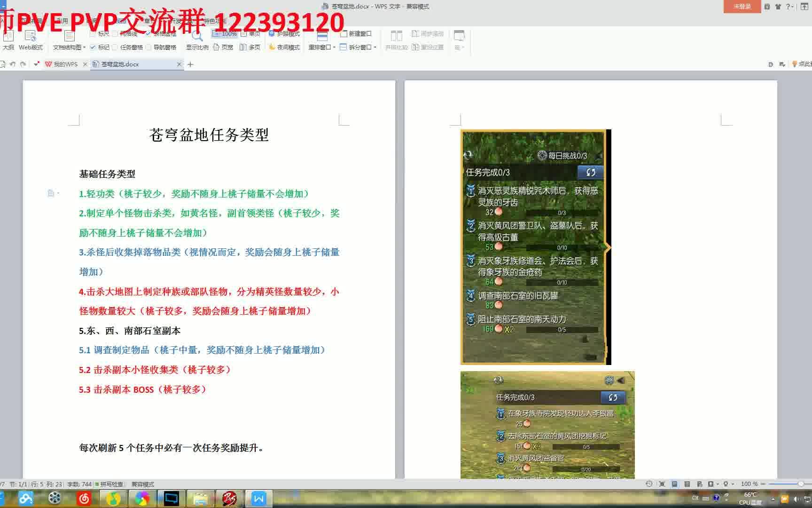Click the 100 % zoom level in status bar
812x508 pixels.
click(x=749, y=484)
